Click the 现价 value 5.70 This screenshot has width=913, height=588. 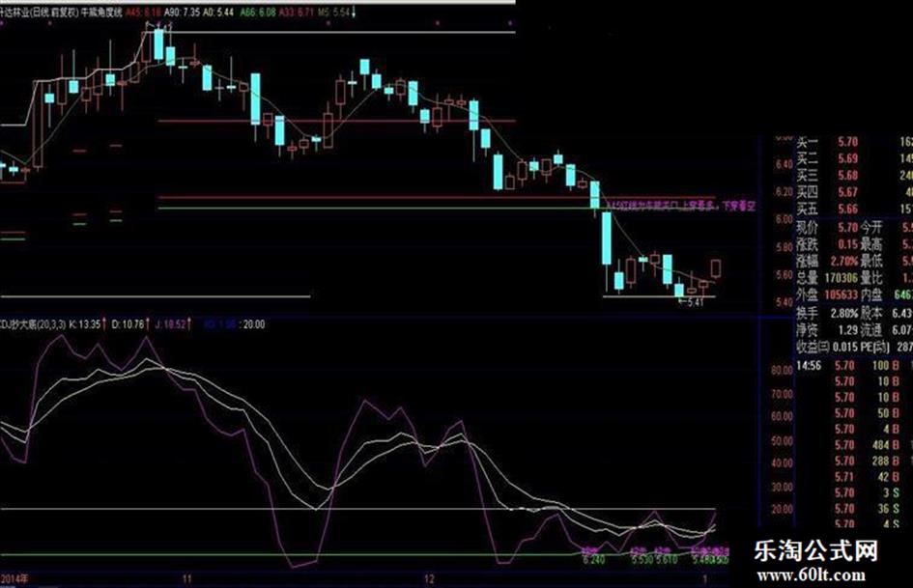tap(847, 227)
